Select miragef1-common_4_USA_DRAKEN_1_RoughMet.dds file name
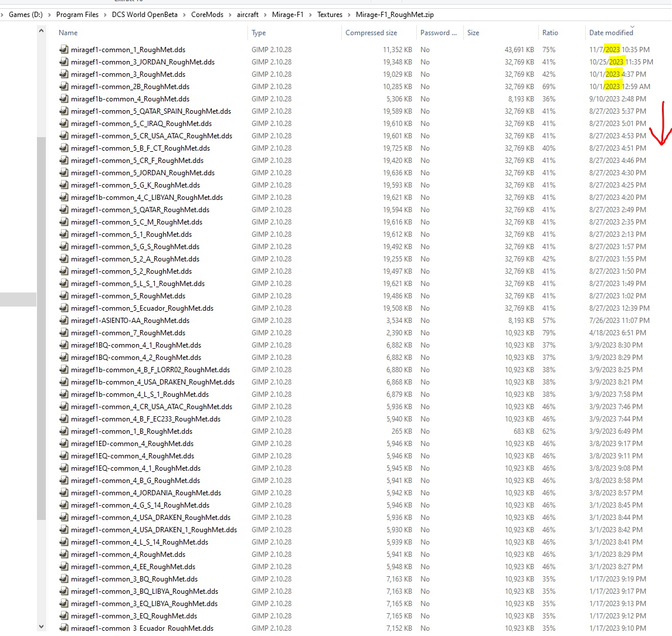Screen dimensions: 672x636 [154, 530]
